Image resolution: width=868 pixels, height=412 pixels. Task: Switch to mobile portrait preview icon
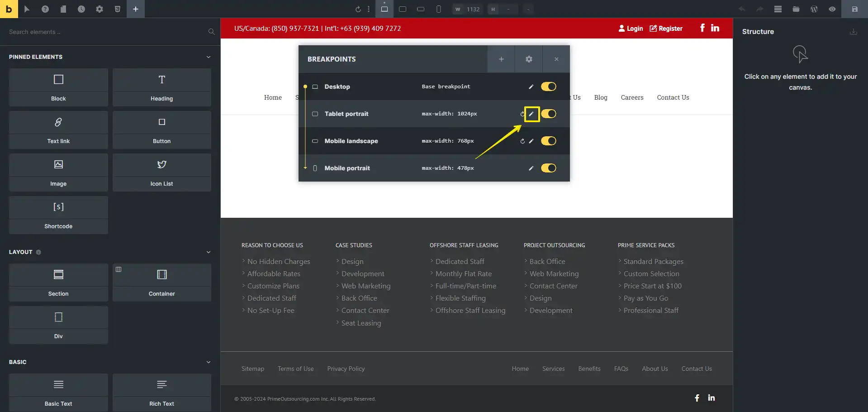[x=439, y=9]
